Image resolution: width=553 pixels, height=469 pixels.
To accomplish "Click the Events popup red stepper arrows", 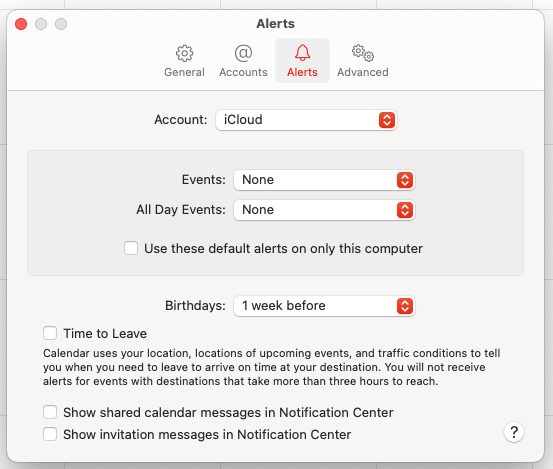I will tap(405, 180).
